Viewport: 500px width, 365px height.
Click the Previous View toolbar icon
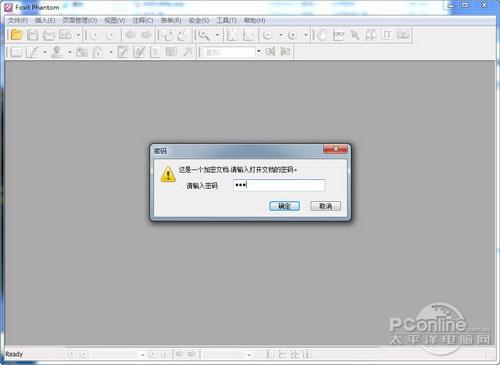point(130,35)
